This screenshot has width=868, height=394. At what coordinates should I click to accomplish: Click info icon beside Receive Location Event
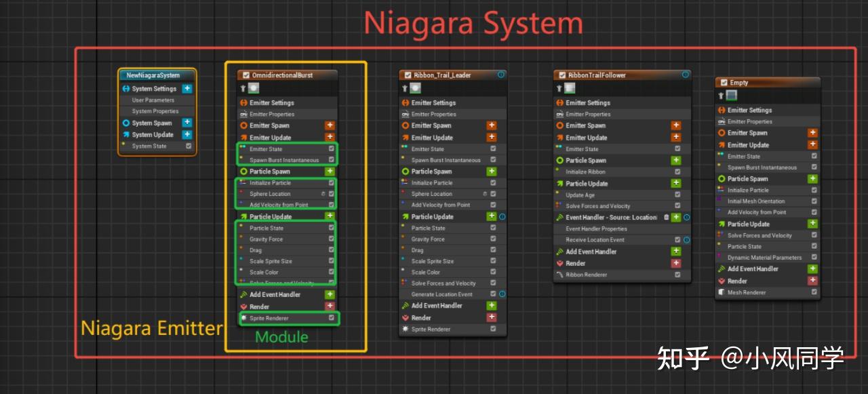[x=686, y=240]
